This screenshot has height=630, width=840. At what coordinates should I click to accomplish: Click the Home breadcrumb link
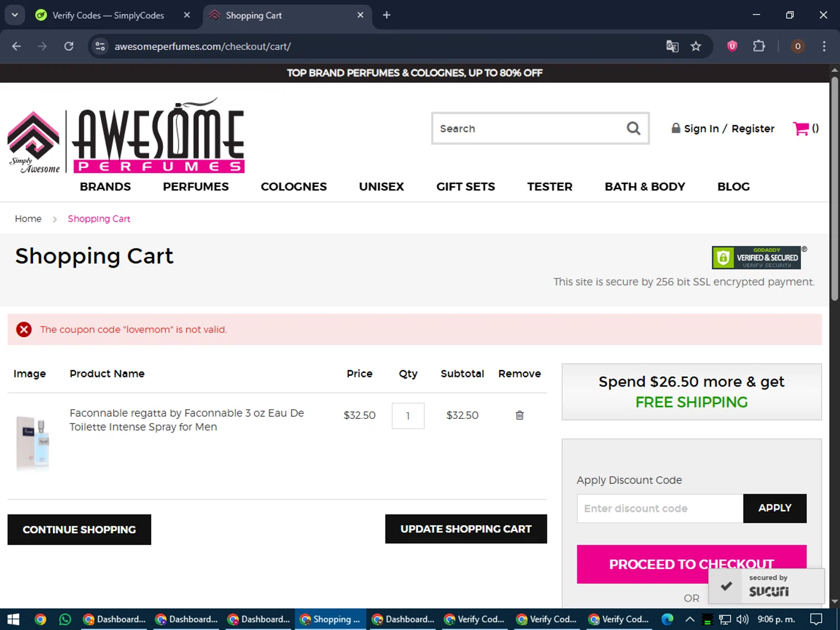point(28,218)
